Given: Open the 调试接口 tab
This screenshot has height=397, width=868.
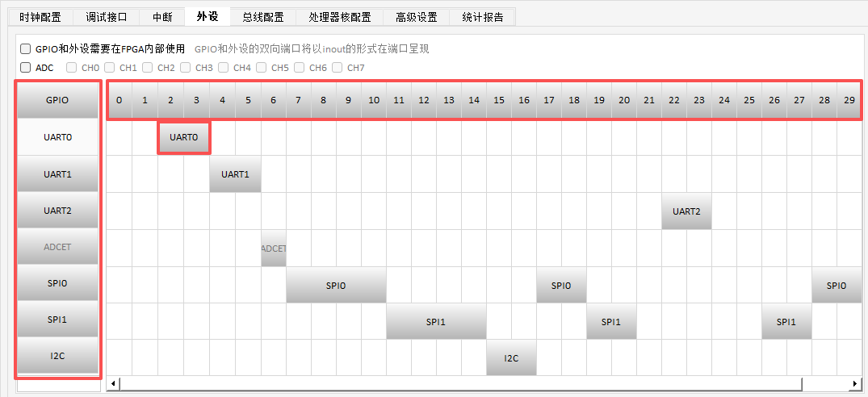Looking at the screenshot, I should [x=106, y=17].
